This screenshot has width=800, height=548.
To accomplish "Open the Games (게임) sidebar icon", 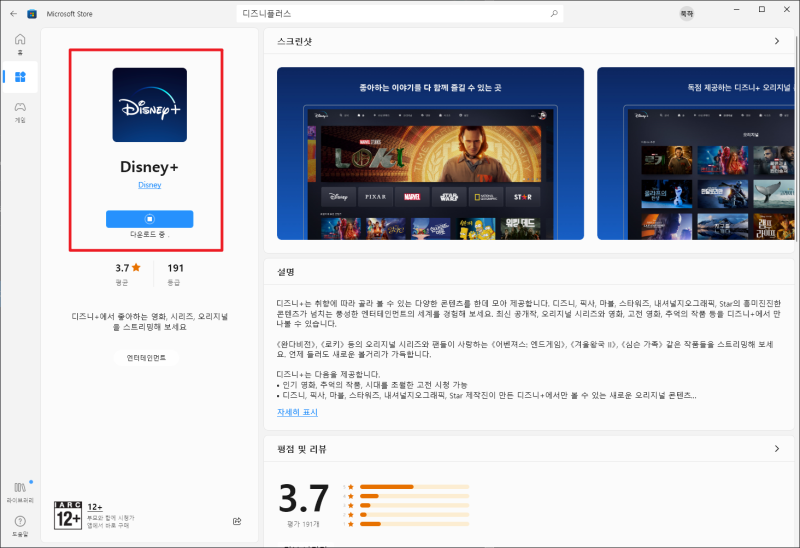I will 20,112.
